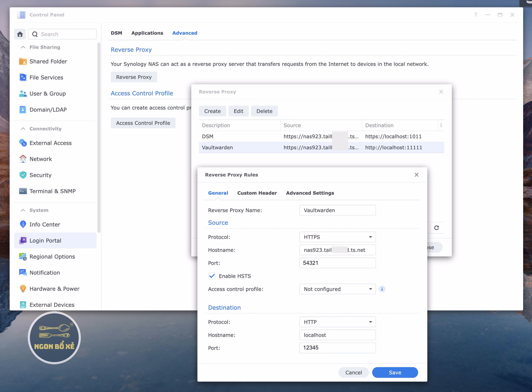Open External Devices settings
The width and height of the screenshot is (532, 392).
coord(55,305)
